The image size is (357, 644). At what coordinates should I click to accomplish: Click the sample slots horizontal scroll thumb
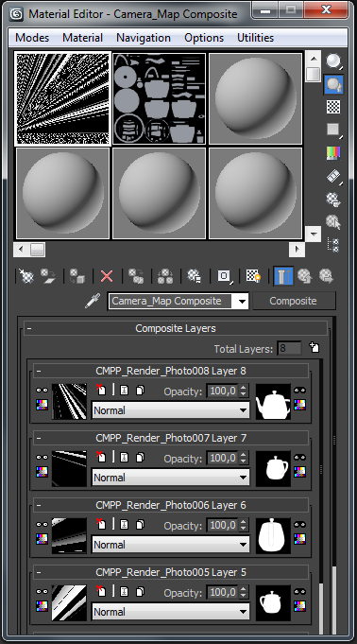(38, 250)
